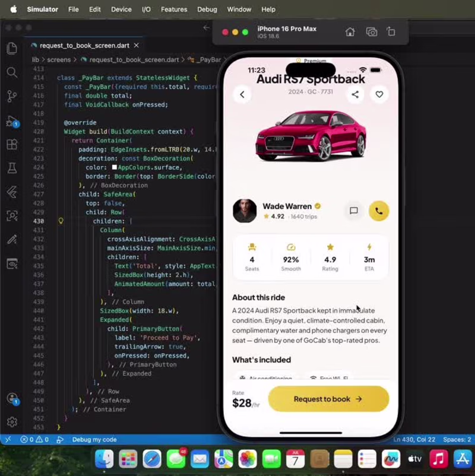Tap the Audi RS7 car image
Viewport: 475px width, 476px height.
point(311,136)
